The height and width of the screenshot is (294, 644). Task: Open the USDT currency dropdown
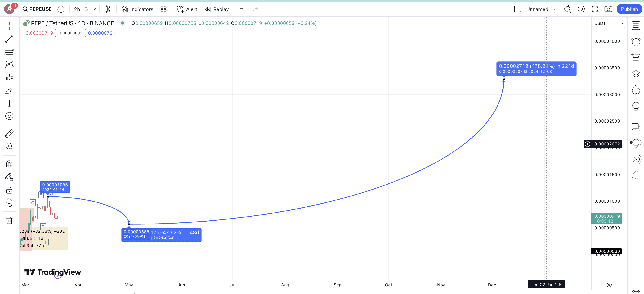pyautogui.click(x=608, y=23)
